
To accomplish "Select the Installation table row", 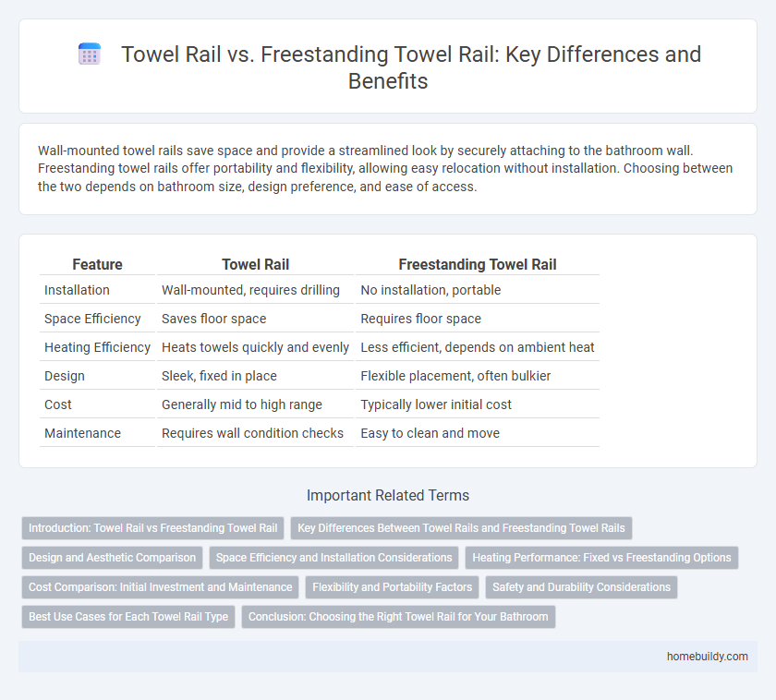I will click(x=320, y=290).
